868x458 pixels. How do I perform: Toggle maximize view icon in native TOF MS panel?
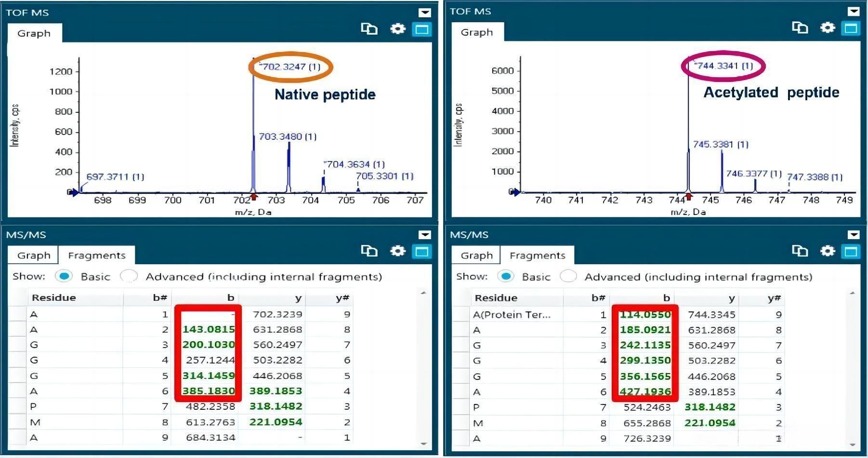coord(422,29)
